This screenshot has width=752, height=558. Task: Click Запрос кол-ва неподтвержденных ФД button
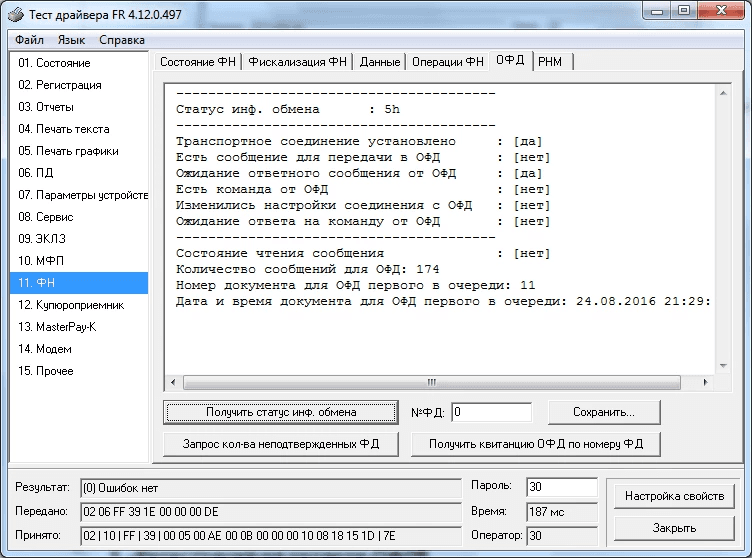click(281, 444)
